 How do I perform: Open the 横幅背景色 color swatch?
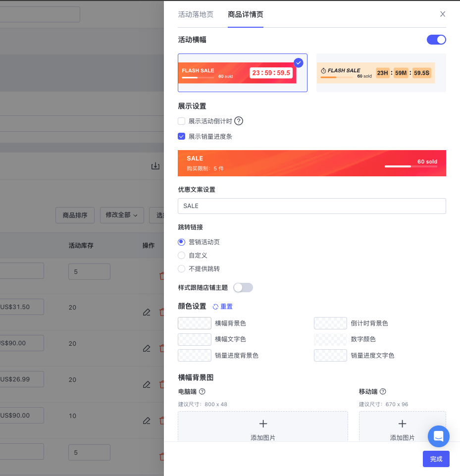pos(194,323)
